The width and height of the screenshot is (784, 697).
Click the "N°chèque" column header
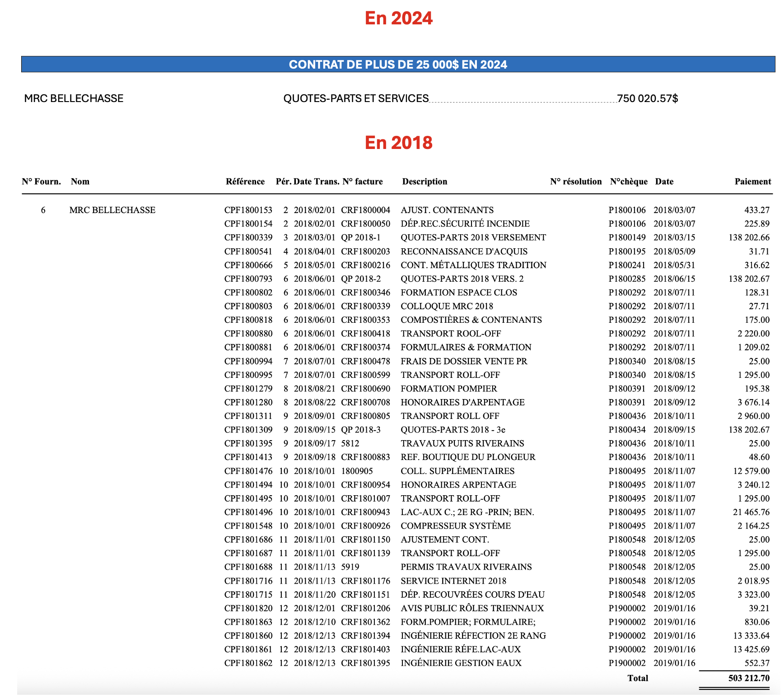click(x=629, y=181)
